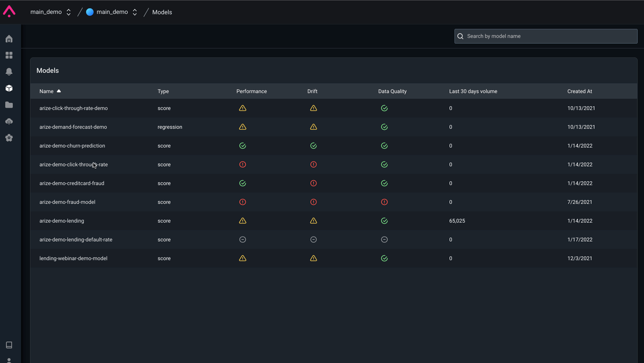Sort by Data Quality column header
Viewport: 644px width, 363px height.
[x=392, y=91]
